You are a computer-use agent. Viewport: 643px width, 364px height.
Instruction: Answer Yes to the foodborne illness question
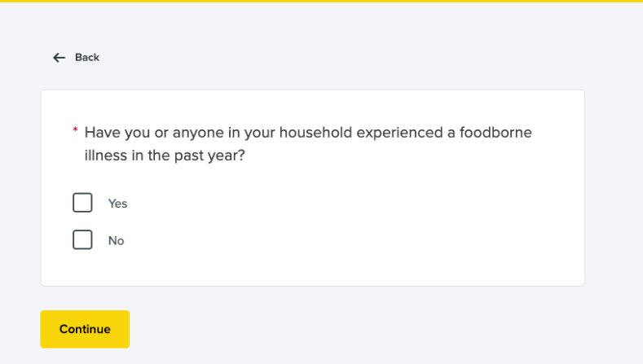[82, 203]
